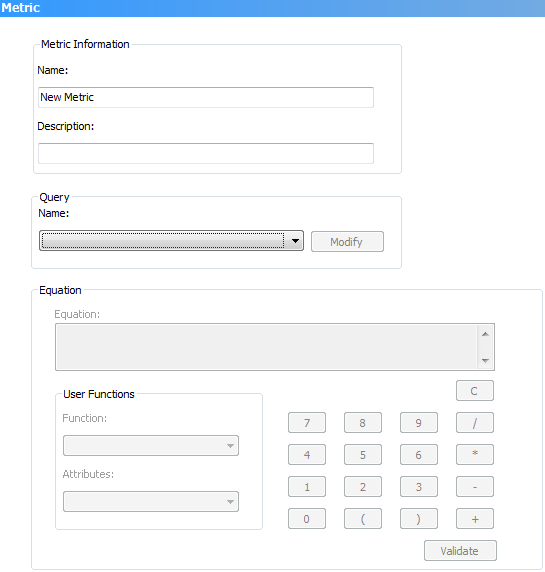This screenshot has height=572, width=545.
Task: Click the keypad 7 button
Action: [307, 423]
